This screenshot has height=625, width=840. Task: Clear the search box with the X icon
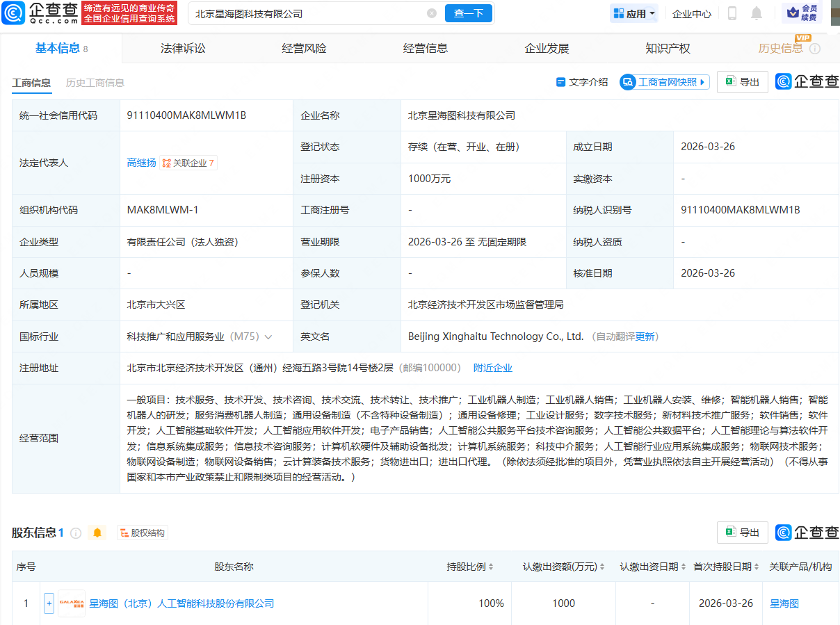tap(432, 13)
